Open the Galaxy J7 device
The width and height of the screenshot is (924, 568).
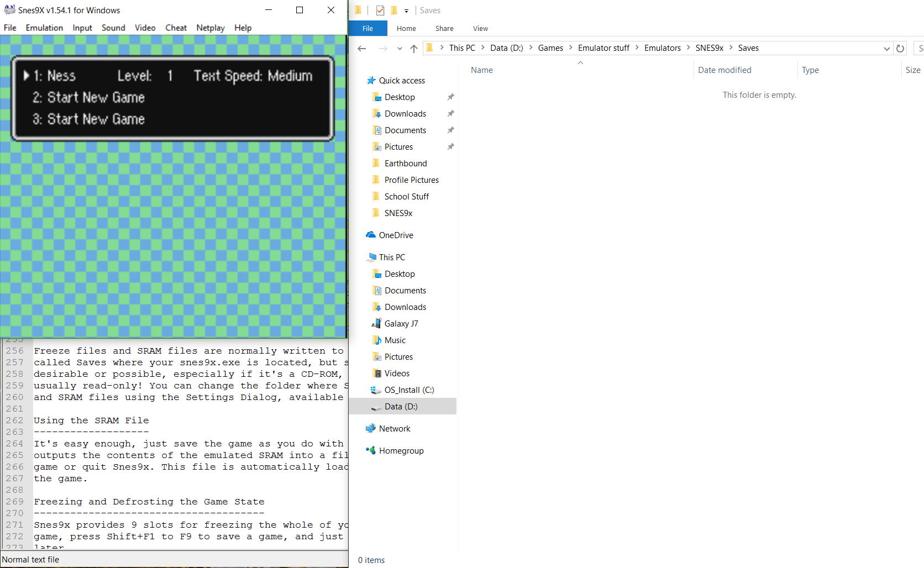click(401, 324)
